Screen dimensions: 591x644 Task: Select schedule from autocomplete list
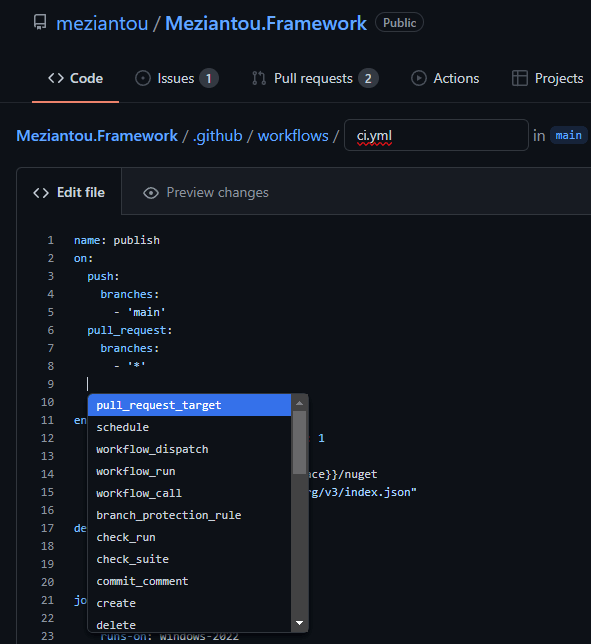[189, 427]
